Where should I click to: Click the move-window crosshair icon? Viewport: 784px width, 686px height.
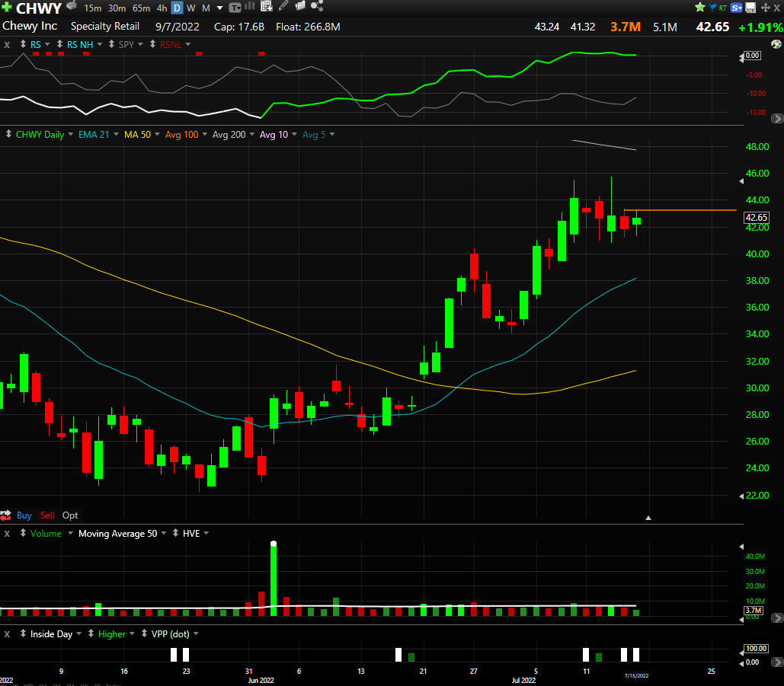point(765,8)
